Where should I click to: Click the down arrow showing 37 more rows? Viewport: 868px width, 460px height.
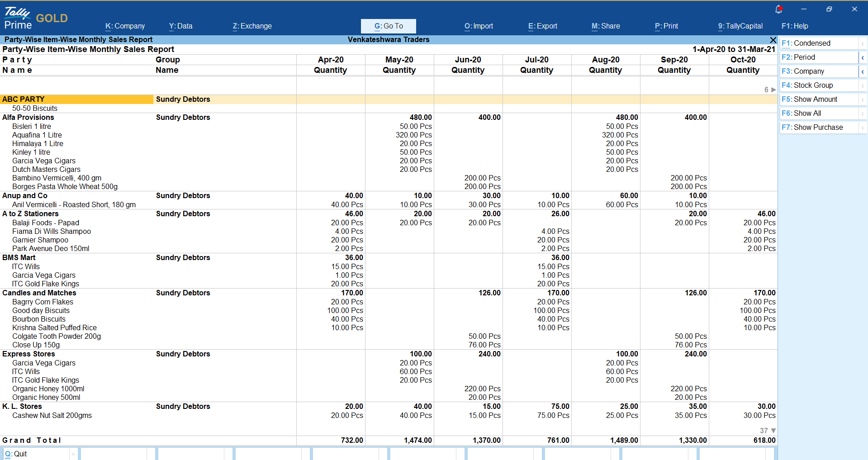pos(773,431)
